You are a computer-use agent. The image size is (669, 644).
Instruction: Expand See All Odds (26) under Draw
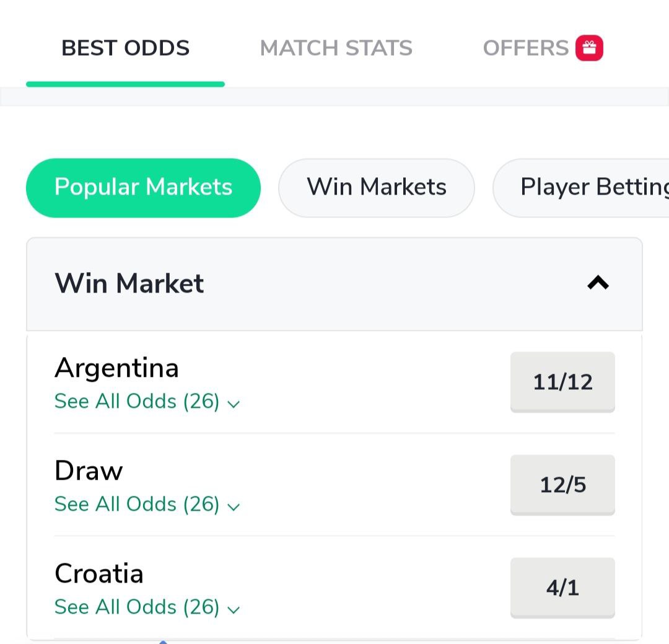point(137,505)
